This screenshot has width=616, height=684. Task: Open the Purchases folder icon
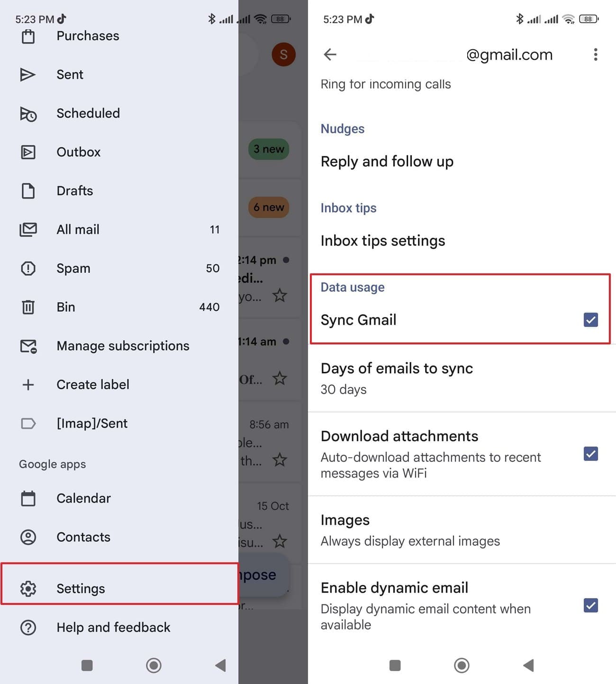(28, 36)
